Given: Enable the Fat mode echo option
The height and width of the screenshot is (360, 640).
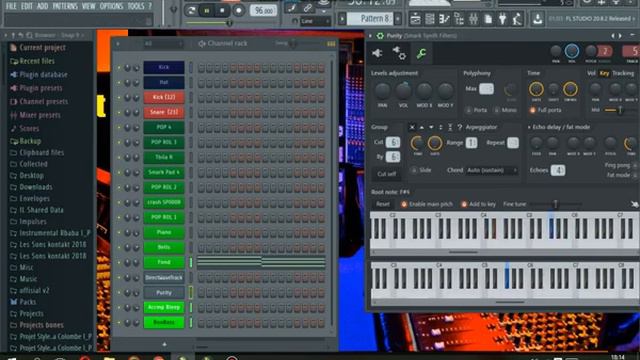Looking at the screenshot, I should click(635, 175).
